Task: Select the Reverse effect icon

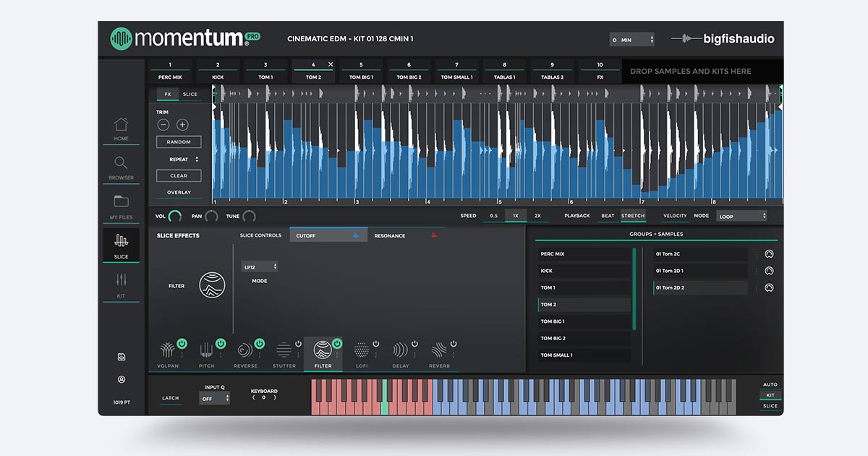Action: pyautogui.click(x=245, y=350)
